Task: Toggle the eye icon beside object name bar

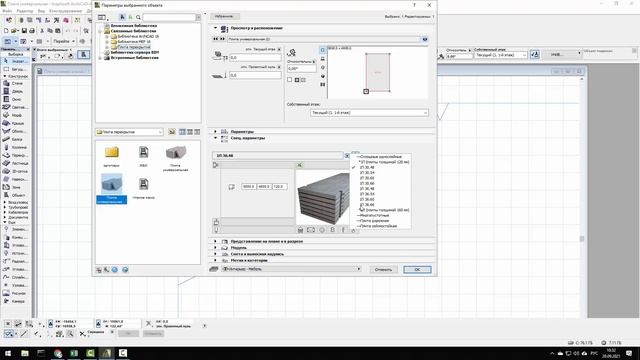Action: pos(425,39)
